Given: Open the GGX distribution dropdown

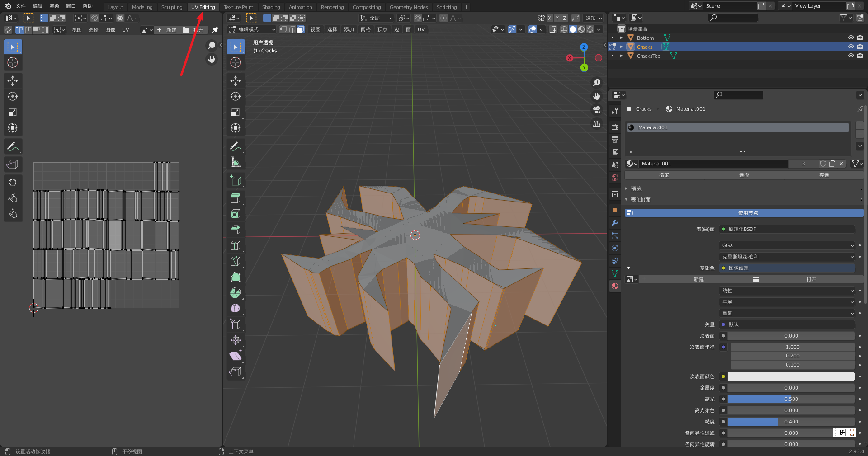Looking at the screenshot, I should coord(787,245).
